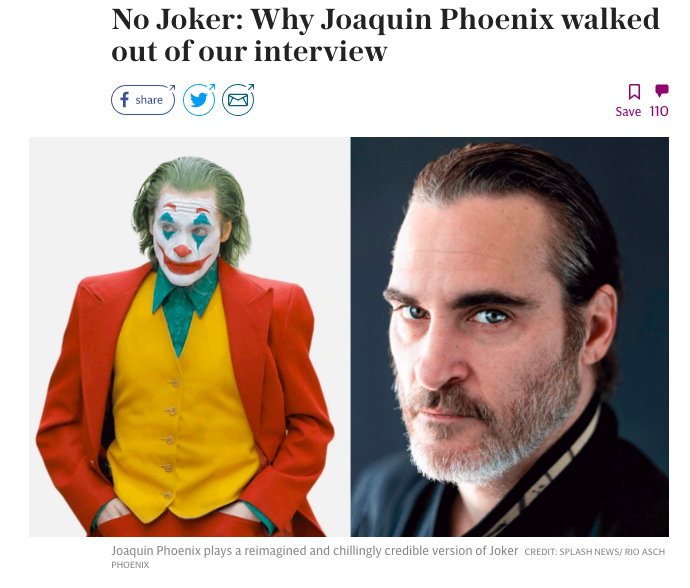Image resolution: width=690 pixels, height=588 pixels.
Task: Click the bookmark Save icon
Action: point(634,92)
